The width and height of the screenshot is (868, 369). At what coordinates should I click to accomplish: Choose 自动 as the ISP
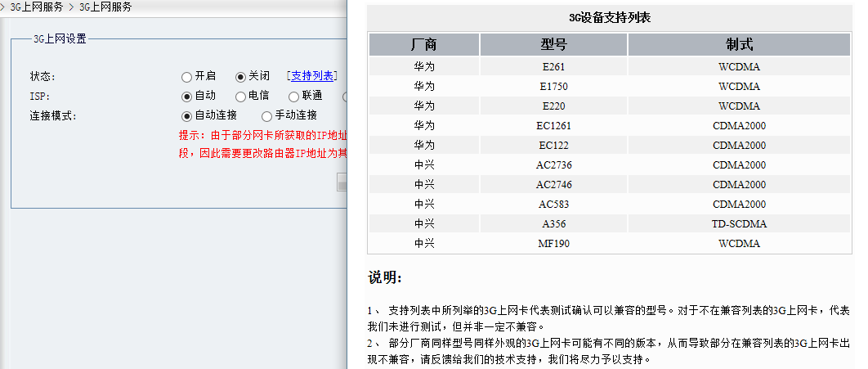(187, 97)
